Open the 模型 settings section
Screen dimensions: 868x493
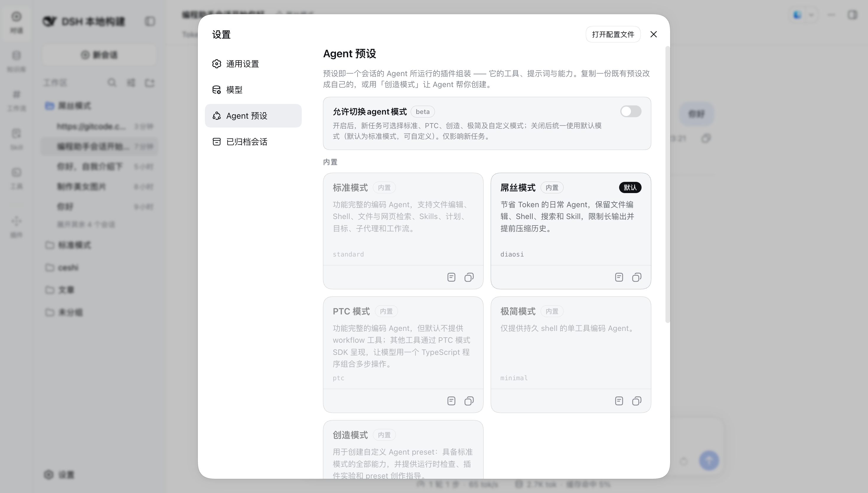(x=253, y=90)
